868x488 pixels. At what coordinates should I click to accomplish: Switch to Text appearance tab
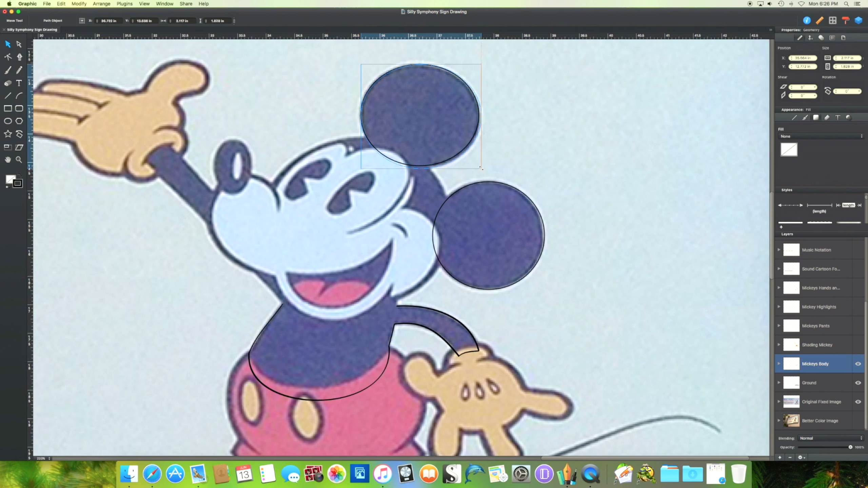tap(837, 118)
